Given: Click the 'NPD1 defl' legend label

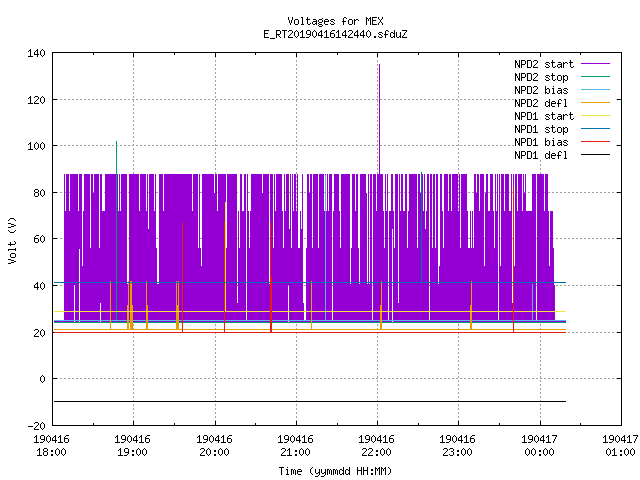Looking at the screenshot, I should pos(541,155).
